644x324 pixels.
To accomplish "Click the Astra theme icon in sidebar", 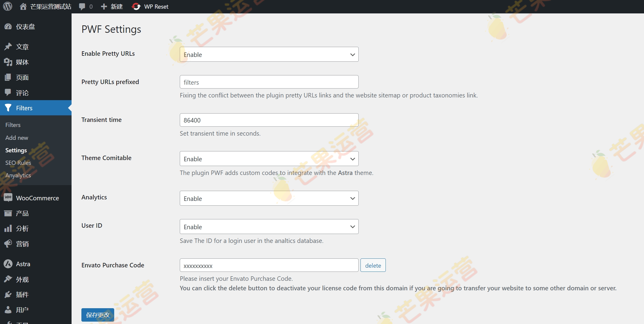I will pyautogui.click(x=9, y=264).
